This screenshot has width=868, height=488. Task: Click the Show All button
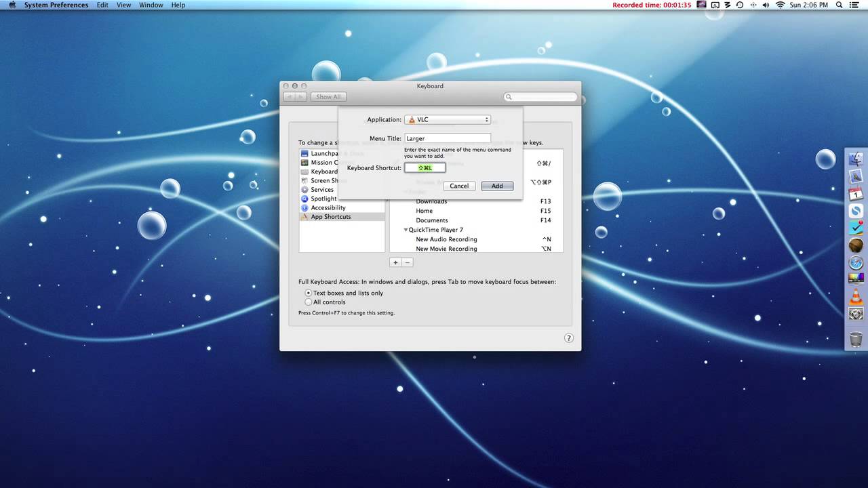tap(329, 97)
